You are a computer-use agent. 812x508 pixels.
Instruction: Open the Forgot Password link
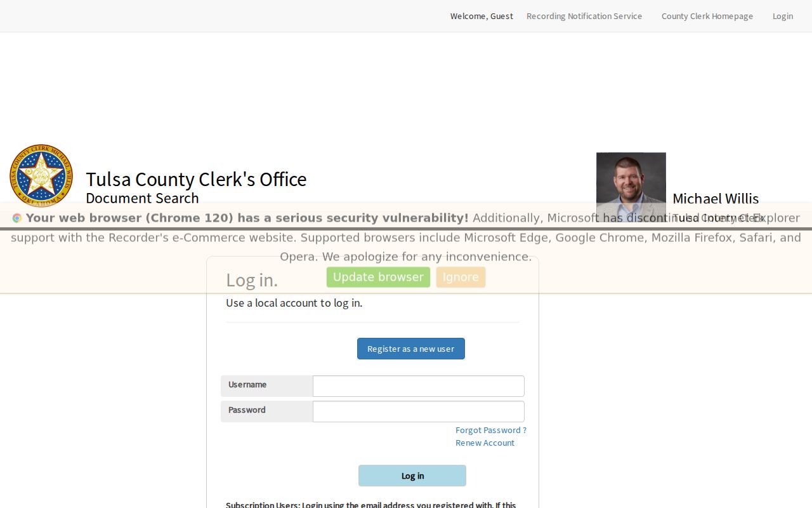pos(491,430)
